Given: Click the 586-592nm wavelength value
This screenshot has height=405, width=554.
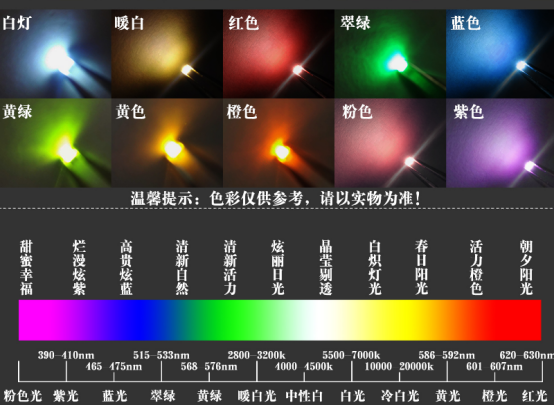Looking at the screenshot, I should (x=447, y=355).
